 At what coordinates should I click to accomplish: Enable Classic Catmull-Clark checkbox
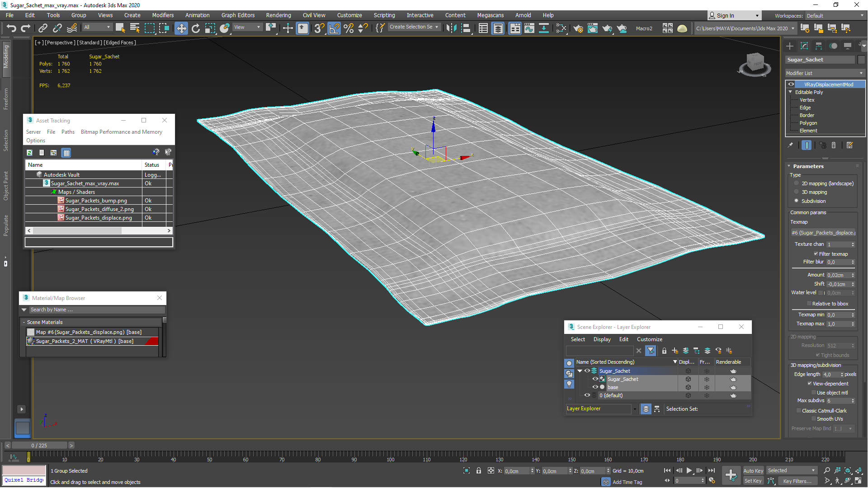798,411
